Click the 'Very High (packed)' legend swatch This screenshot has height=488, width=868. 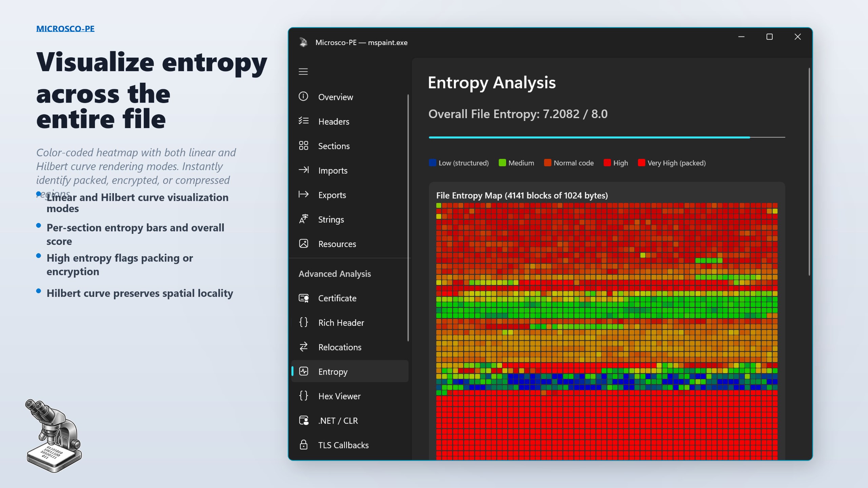coord(641,163)
